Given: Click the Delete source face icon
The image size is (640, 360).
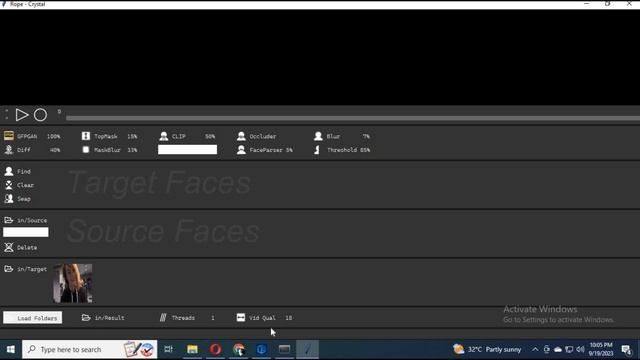Looking at the screenshot, I should [x=9, y=247].
